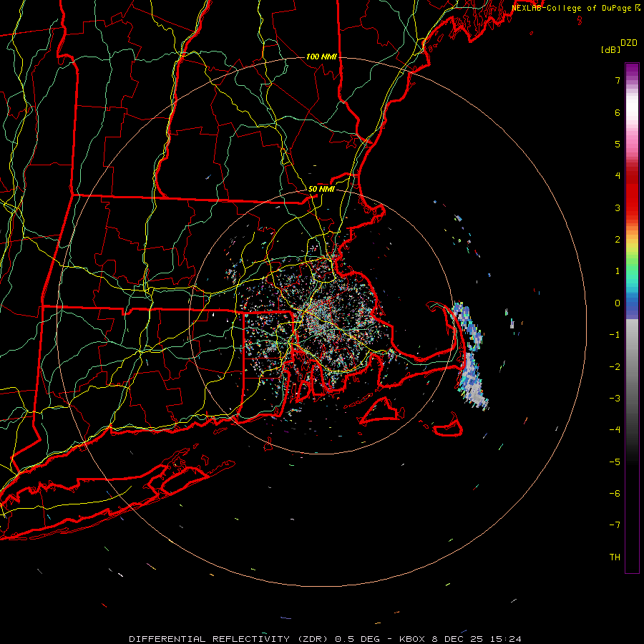Click the 1 label on the color scale
The image size is (644, 644).
tap(618, 271)
